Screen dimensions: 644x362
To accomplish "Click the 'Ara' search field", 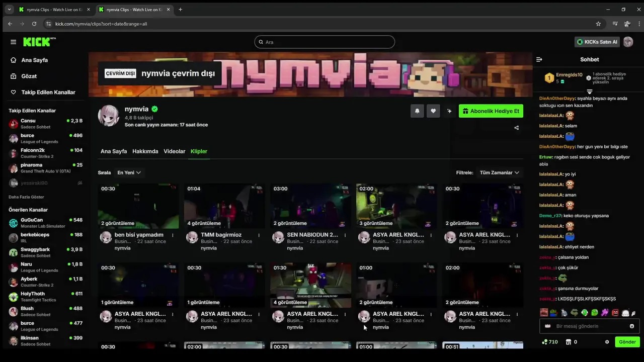I will (x=325, y=42).
